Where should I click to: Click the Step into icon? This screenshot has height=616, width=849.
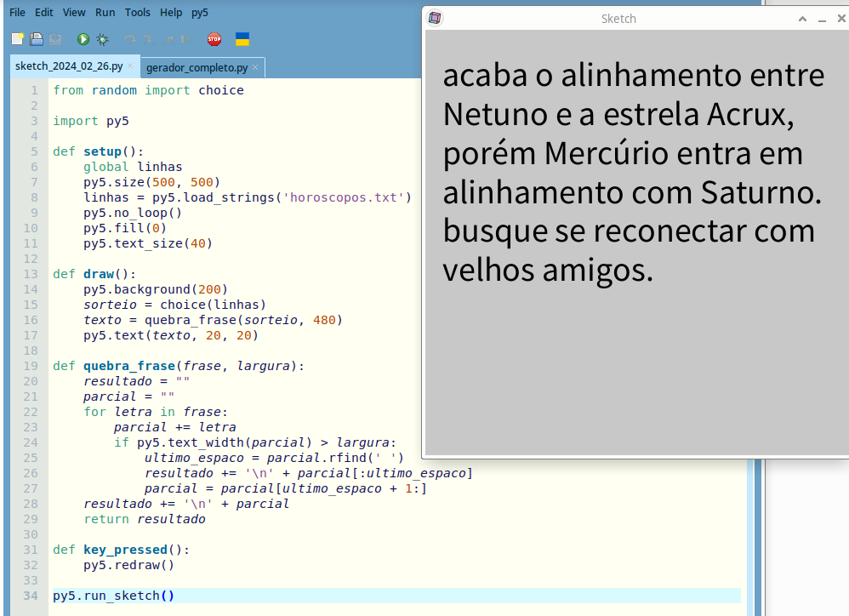(149, 39)
